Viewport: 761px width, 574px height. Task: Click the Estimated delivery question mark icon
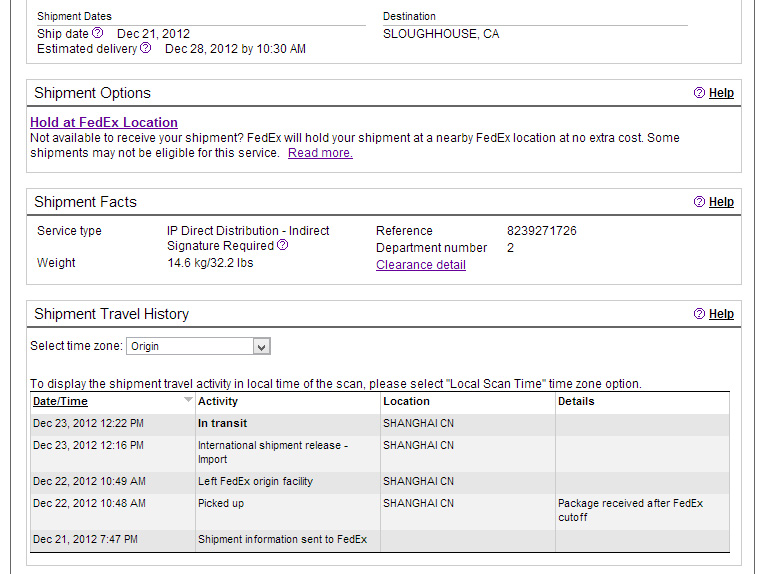146,48
